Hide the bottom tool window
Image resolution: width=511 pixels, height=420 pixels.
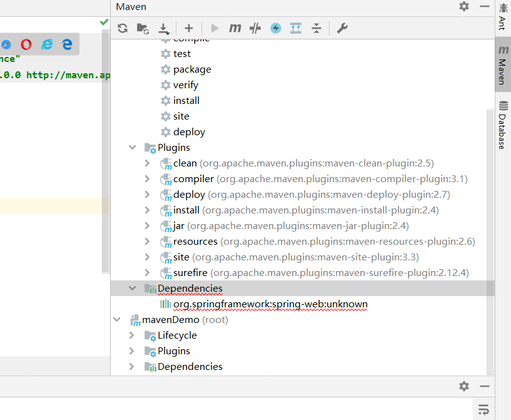[x=485, y=386]
